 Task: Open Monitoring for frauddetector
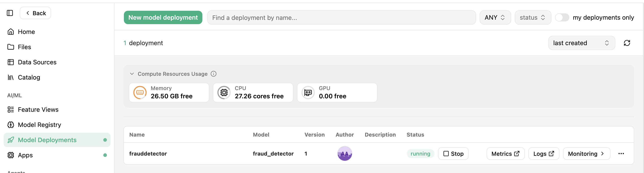[x=587, y=154]
